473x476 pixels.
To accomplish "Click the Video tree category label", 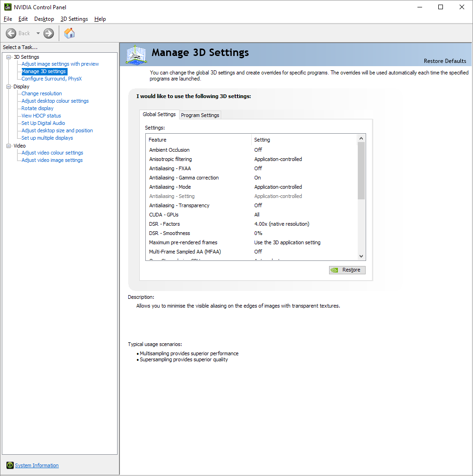I will (19, 146).
